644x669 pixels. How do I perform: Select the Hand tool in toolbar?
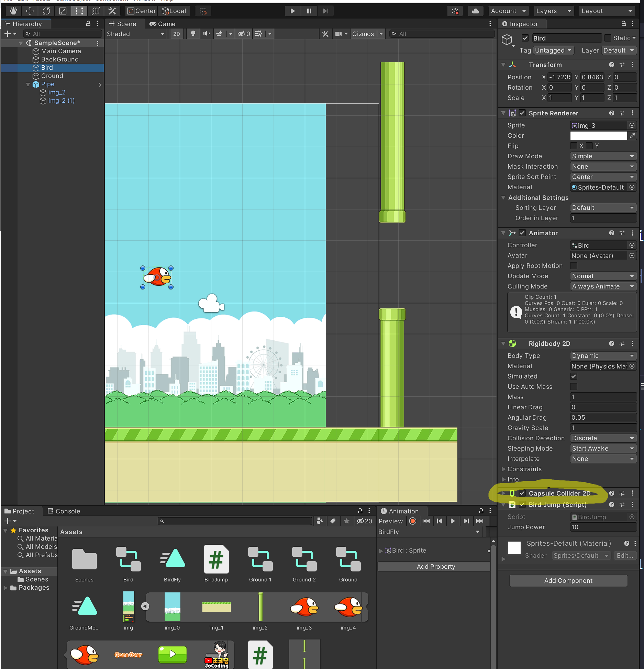13,11
